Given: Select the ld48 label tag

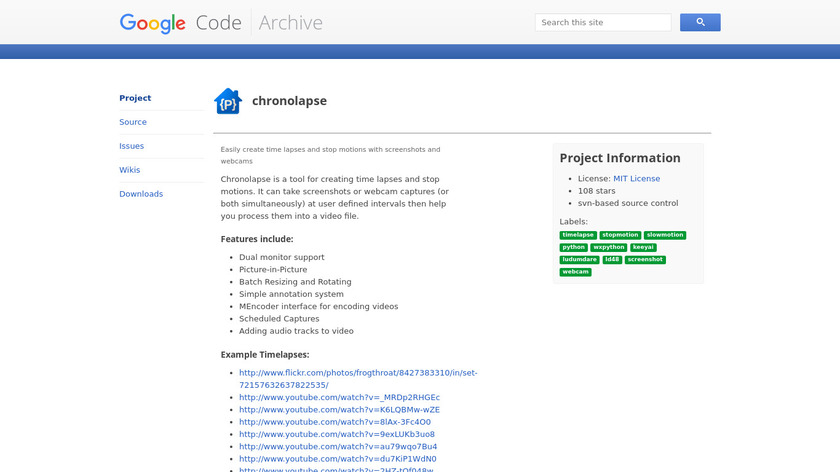Looking at the screenshot, I should click(x=612, y=260).
